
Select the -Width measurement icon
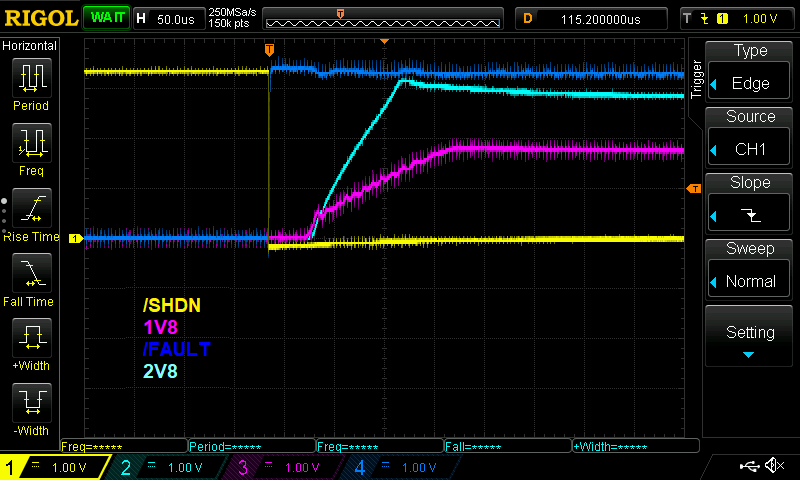32,402
